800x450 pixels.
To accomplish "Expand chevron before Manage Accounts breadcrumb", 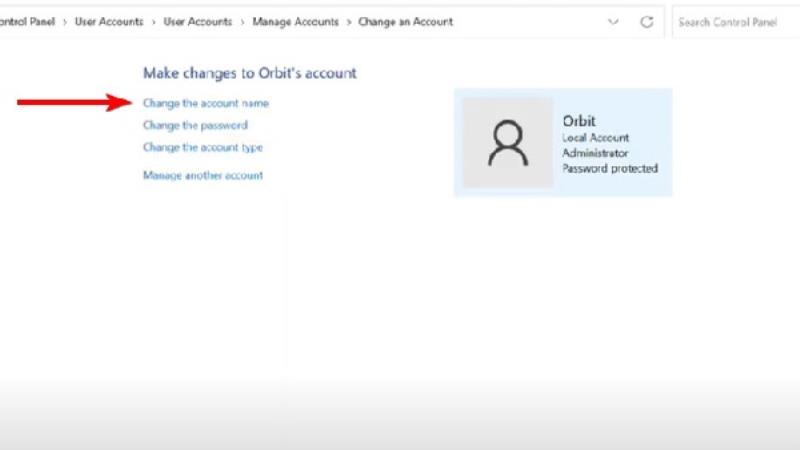I will tap(242, 22).
